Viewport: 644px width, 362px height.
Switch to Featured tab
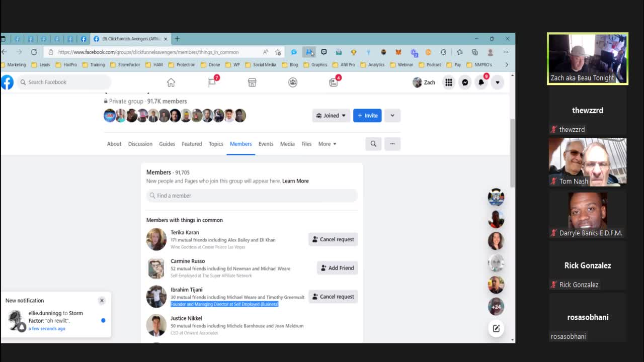click(192, 144)
